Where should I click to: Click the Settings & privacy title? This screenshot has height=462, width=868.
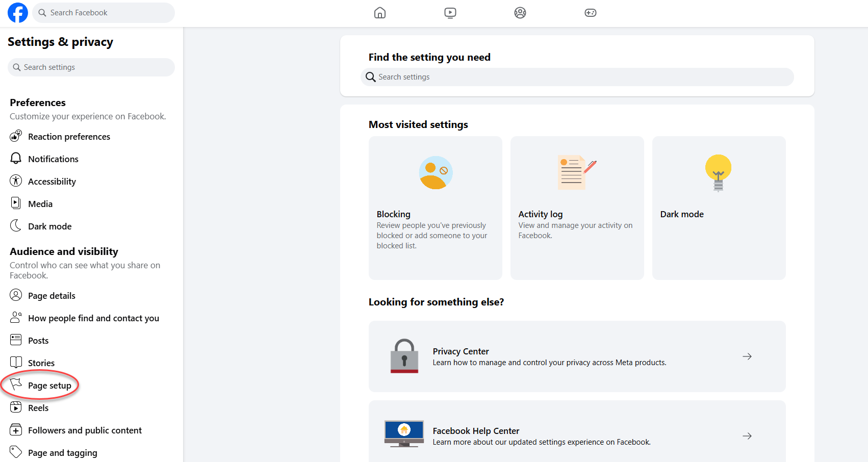click(60, 42)
